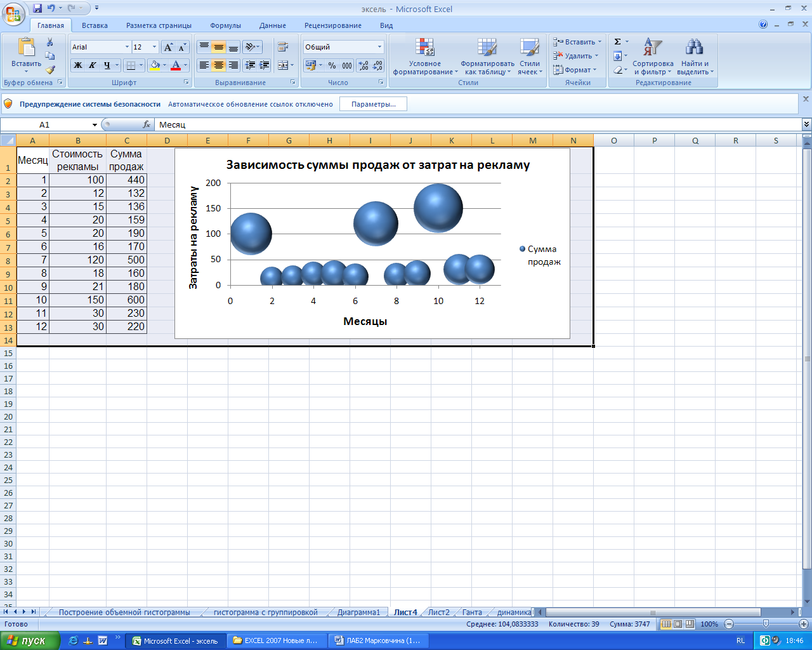Open EXCEL 2007 Новые folder taskbar button

(277, 640)
